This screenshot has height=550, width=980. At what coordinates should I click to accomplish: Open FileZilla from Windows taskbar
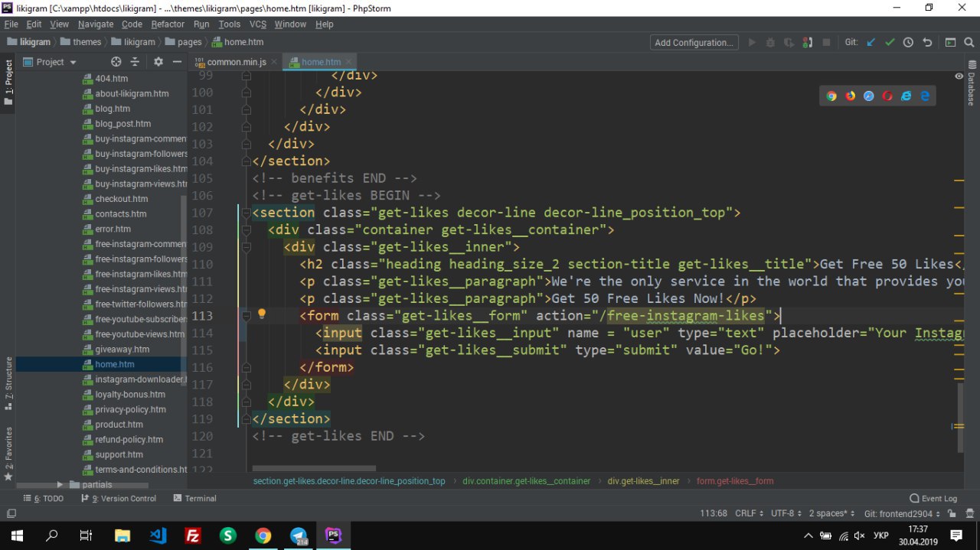pyautogui.click(x=193, y=535)
